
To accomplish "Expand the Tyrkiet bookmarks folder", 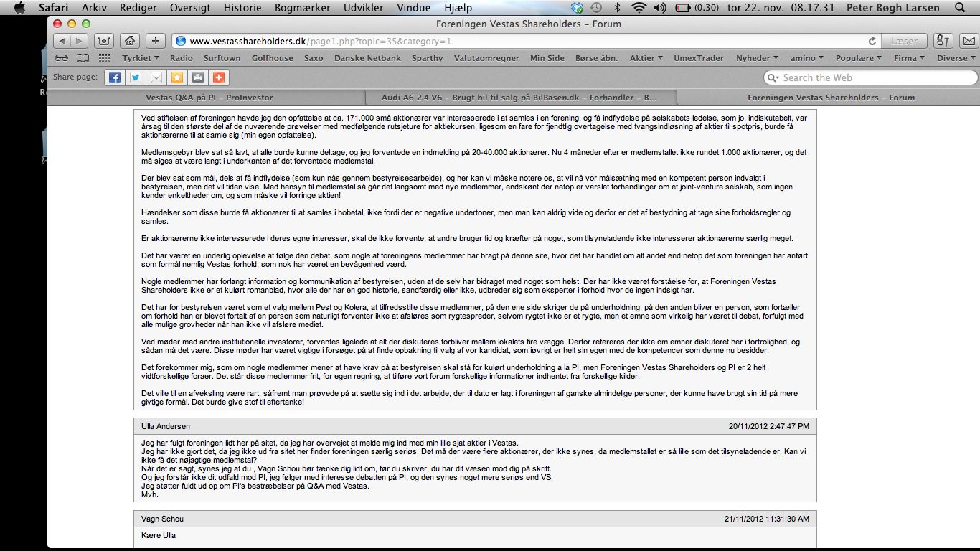I will tap(141, 58).
